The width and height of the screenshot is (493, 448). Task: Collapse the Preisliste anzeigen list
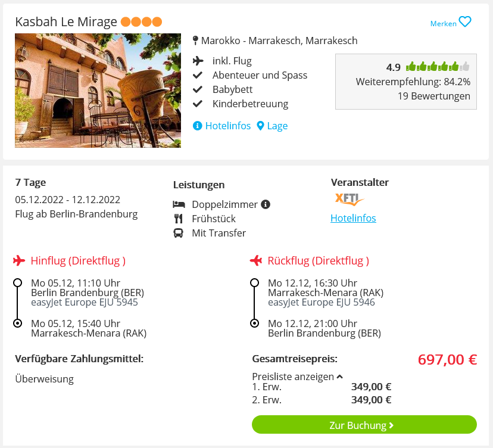click(298, 377)
